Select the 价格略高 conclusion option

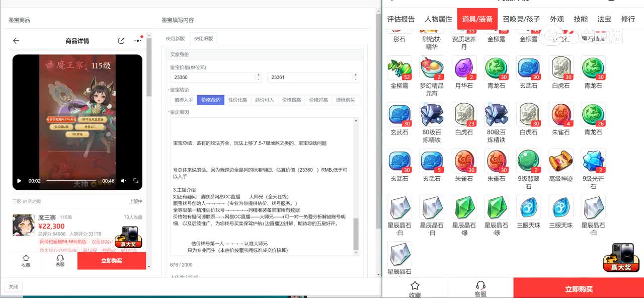point(291,100)
